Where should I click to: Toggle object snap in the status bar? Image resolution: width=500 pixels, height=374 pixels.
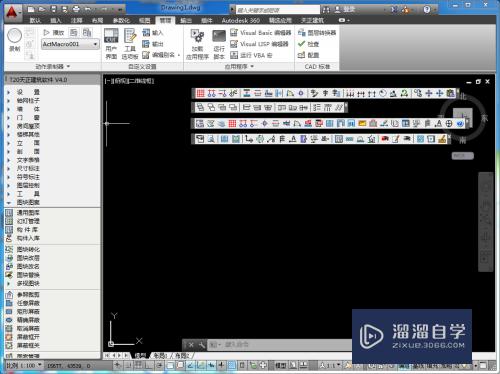pyautogui.click(x=170, y=365)
